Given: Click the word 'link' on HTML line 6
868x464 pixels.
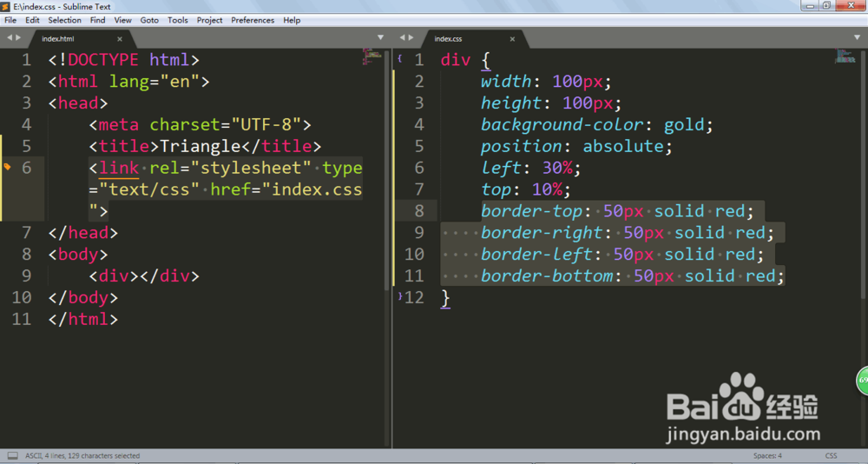Looking at the screenshot, I should [119, 168].
